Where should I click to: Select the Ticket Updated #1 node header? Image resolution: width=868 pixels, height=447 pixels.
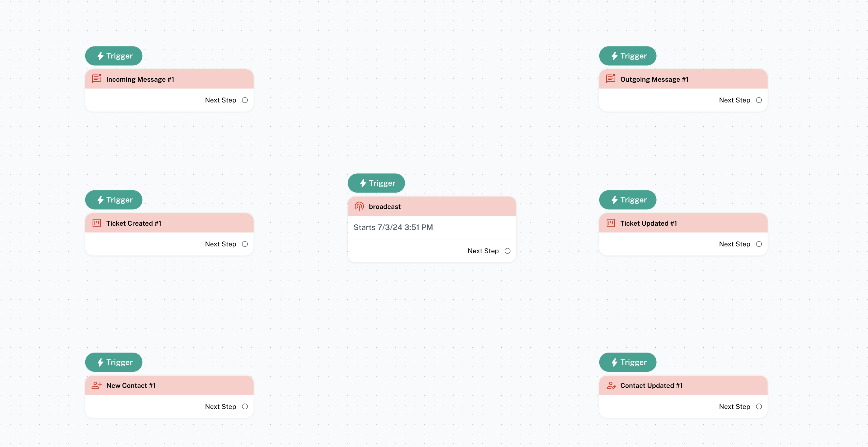tap(683, 223)
